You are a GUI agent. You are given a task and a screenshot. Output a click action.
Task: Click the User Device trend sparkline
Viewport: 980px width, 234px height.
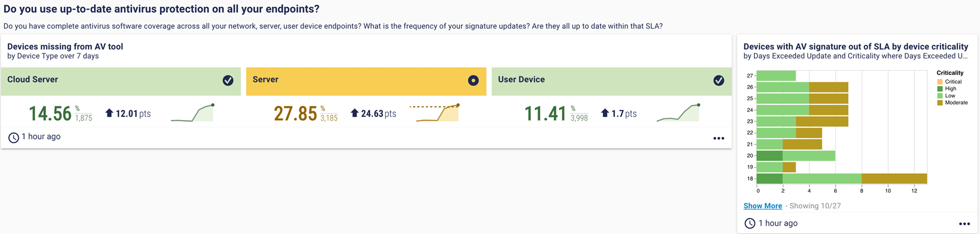click(x=678, y=113)
